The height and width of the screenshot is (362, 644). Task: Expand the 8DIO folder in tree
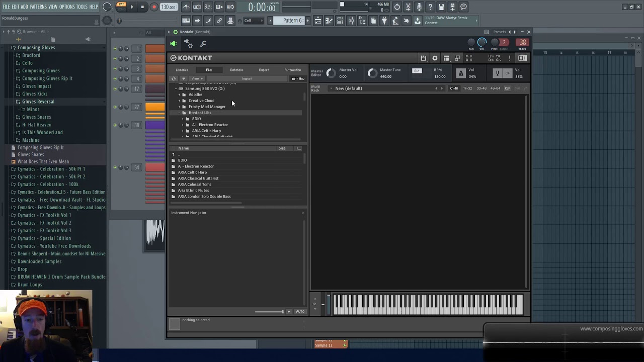click(x=183, y=119)
